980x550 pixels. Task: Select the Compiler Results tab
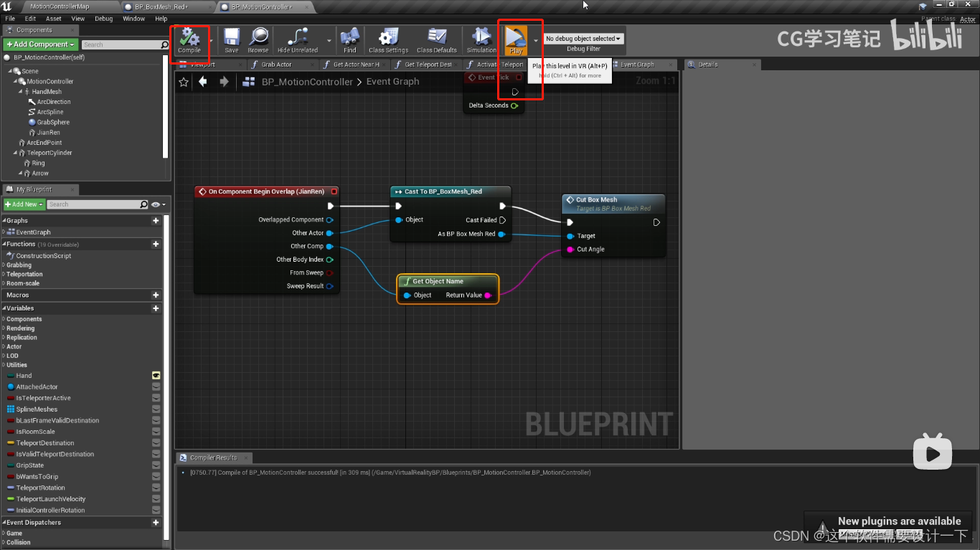213,457
